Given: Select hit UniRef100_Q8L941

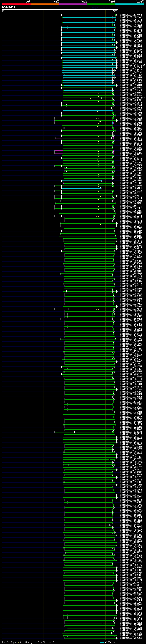Looking at the screenshot, I should point(131,60).
